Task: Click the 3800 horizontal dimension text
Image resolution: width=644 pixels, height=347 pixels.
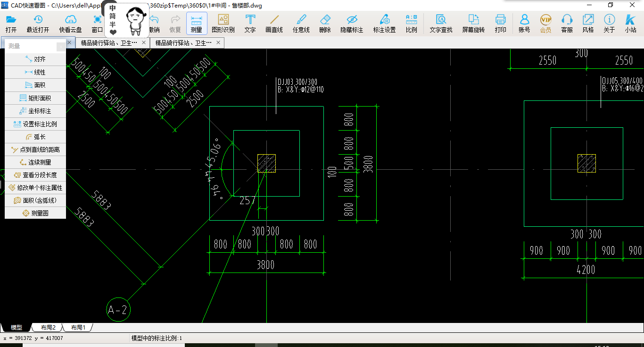Action: (265, 265)
